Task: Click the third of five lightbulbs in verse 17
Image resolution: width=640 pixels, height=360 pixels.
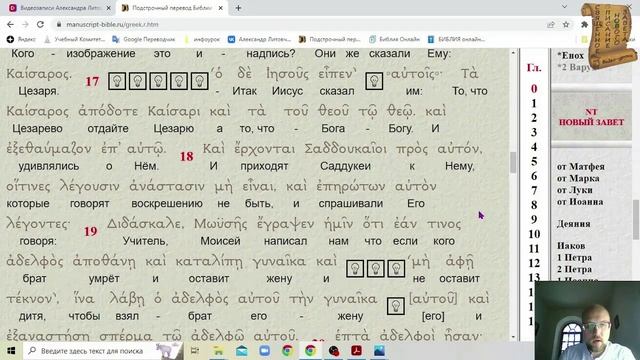Action: click(158, 81)
